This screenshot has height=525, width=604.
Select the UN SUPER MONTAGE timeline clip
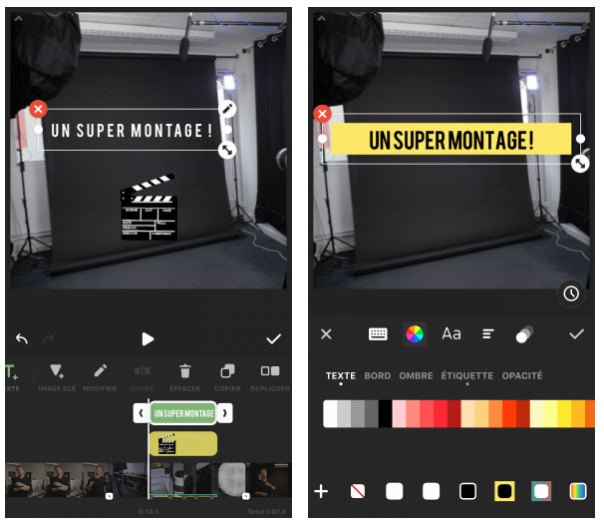coord(183,413)
